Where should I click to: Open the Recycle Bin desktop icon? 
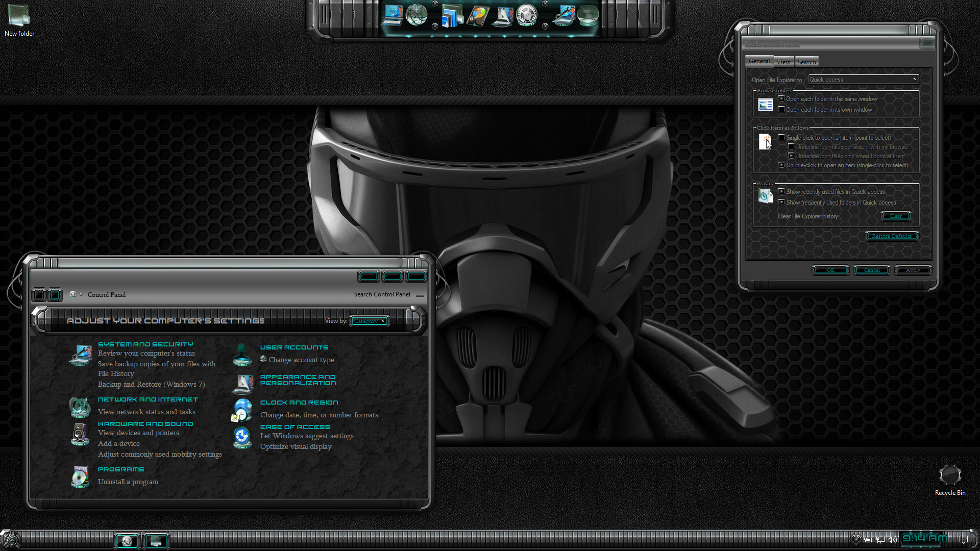tap(950, 476)
